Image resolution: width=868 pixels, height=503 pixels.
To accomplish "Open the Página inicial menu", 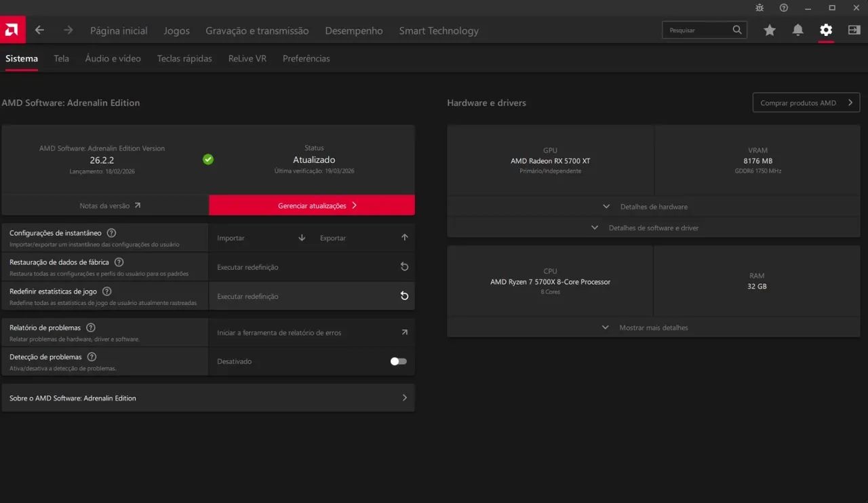I will (x=119, y=31).
